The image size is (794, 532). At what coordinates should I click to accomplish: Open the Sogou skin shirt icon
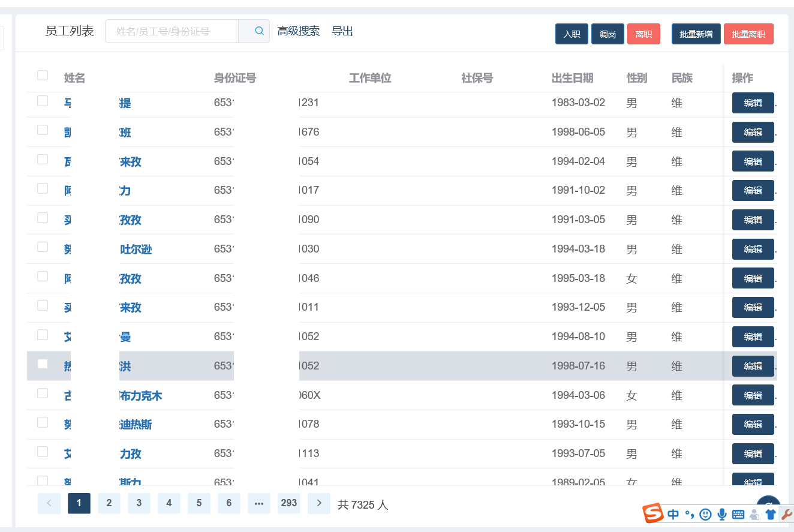click(x=771, y=515)
